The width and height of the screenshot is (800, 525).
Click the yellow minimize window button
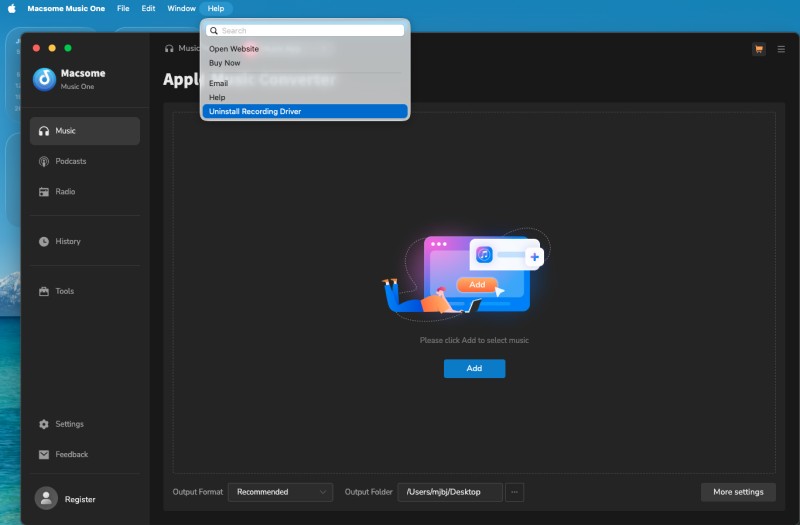point(52,48)
